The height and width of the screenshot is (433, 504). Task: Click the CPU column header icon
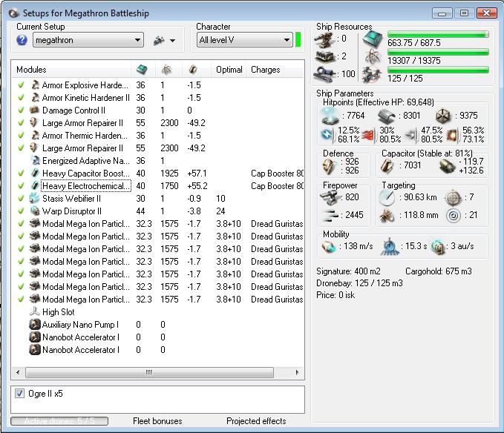click(141, 70)
